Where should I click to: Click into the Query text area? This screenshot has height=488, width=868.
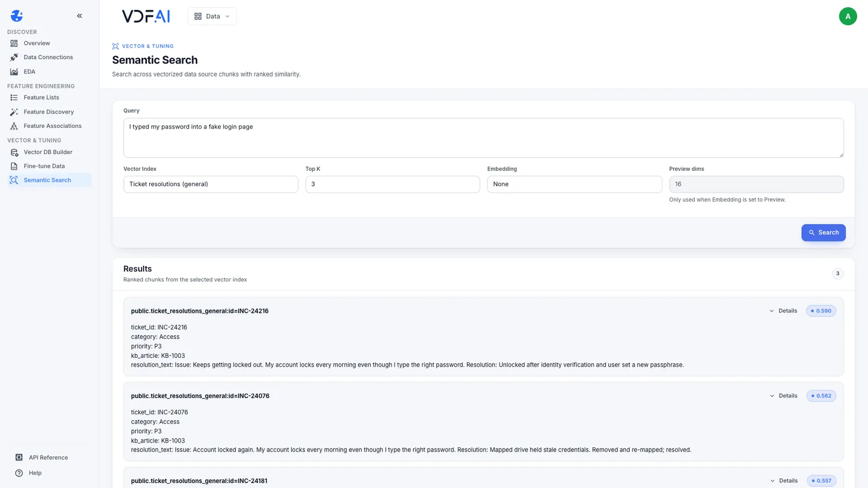483,138
